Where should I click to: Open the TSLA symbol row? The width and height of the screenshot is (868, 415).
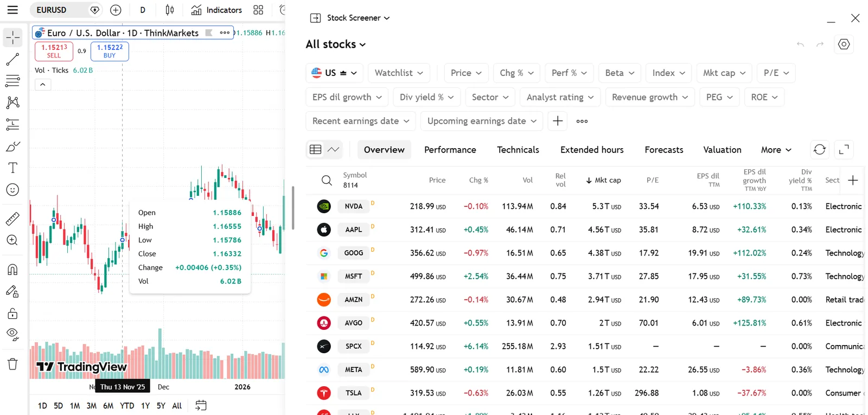pyautogui.click(x=585, y=393)
